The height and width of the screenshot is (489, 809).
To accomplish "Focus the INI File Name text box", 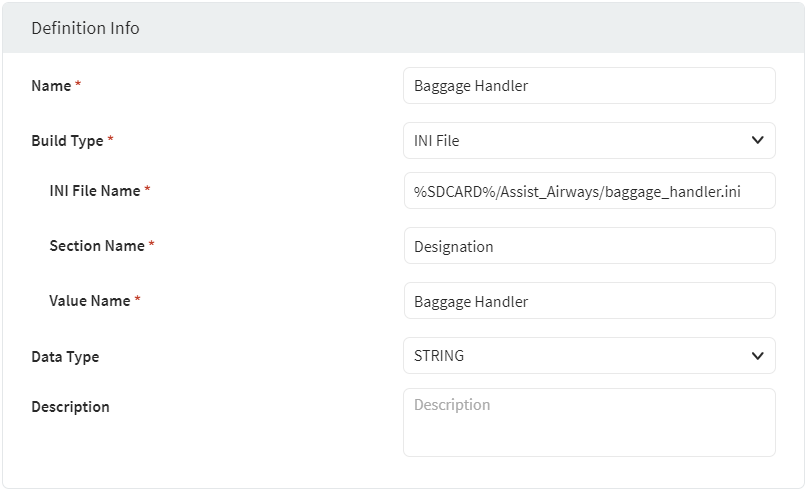I will (589, 191).
